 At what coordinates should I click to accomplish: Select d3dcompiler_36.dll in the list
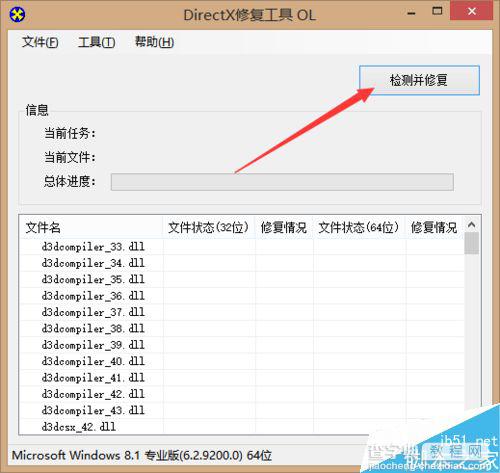click(93, 296)
